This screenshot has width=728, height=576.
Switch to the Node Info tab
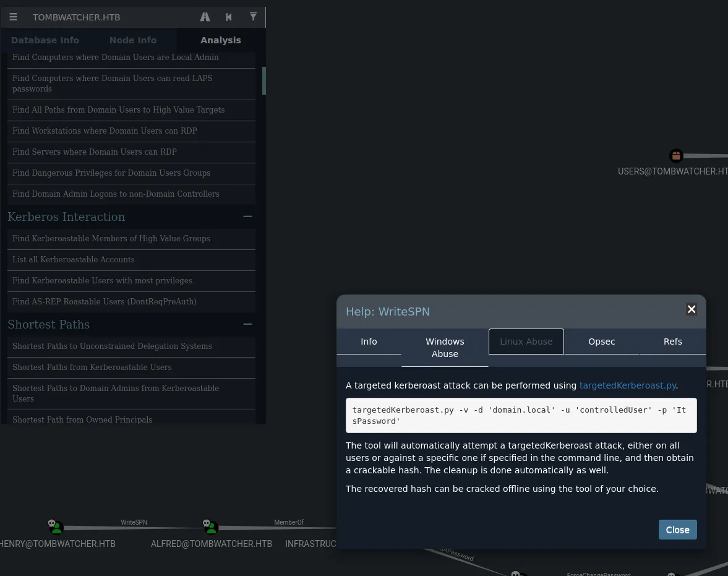click(x=133, y=40)
